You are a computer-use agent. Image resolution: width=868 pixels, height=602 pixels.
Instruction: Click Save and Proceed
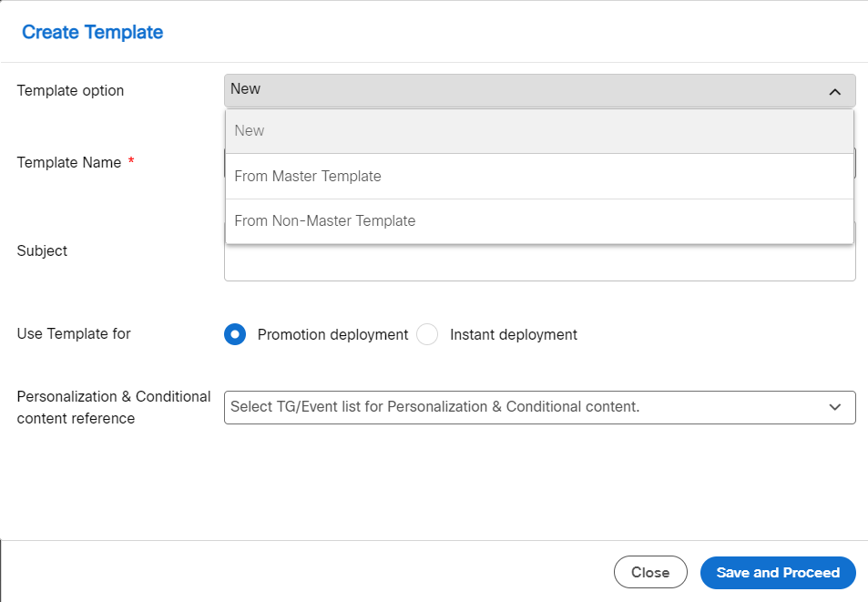tap(777, 572)
